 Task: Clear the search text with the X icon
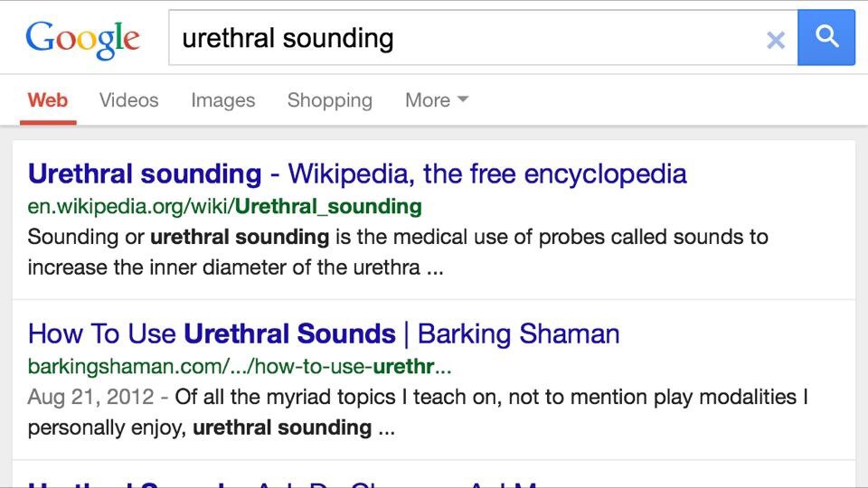tap(775, 40)
